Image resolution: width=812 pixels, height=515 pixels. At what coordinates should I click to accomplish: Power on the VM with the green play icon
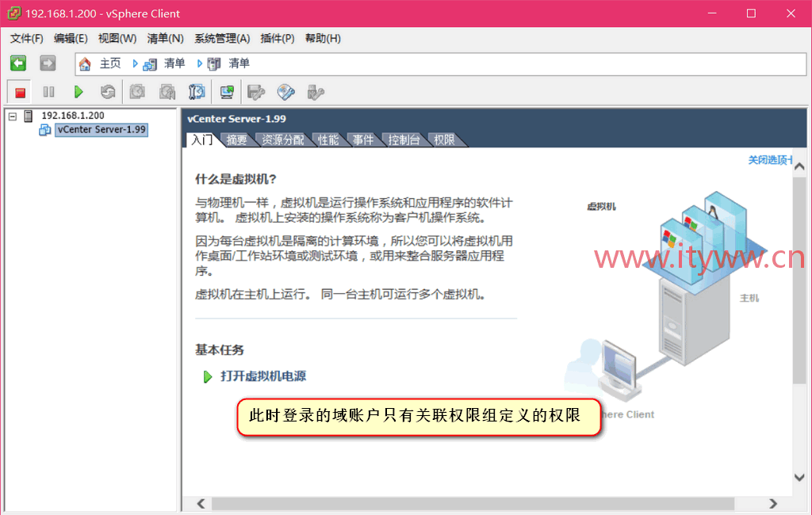tap(79, 92)
